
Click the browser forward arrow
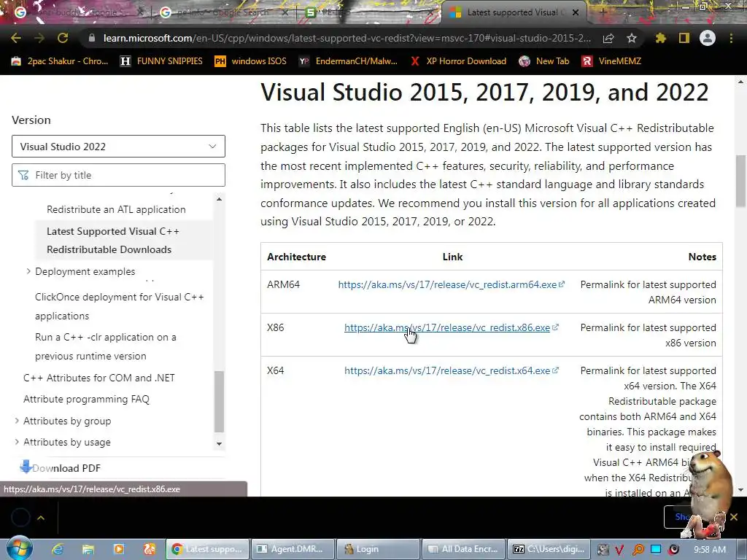39,38
